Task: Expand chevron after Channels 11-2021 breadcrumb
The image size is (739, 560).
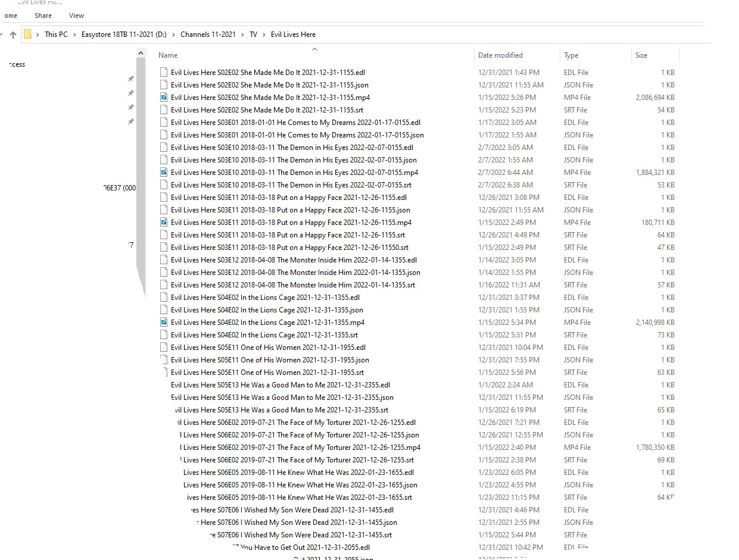Action: point(242,35)
